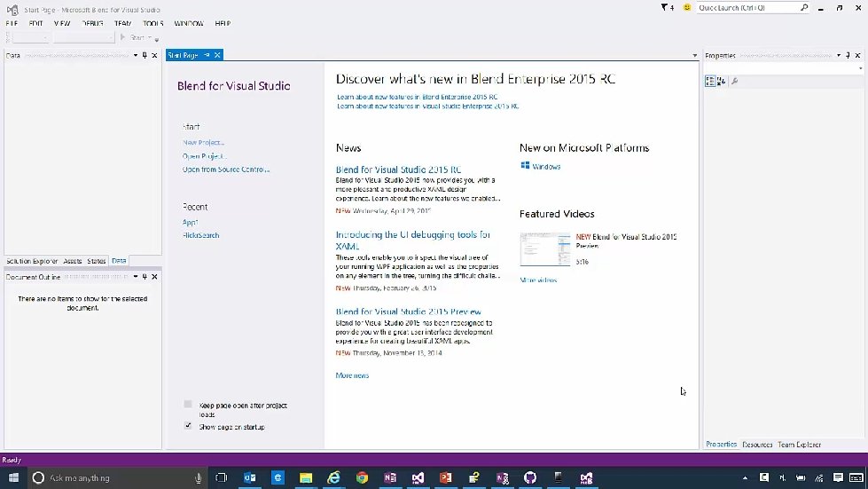Image resolution: width=868 pixels, height=489 pixels.
Task: Expand the Properties object selector combo box
Action: click(x=860, y=68)
